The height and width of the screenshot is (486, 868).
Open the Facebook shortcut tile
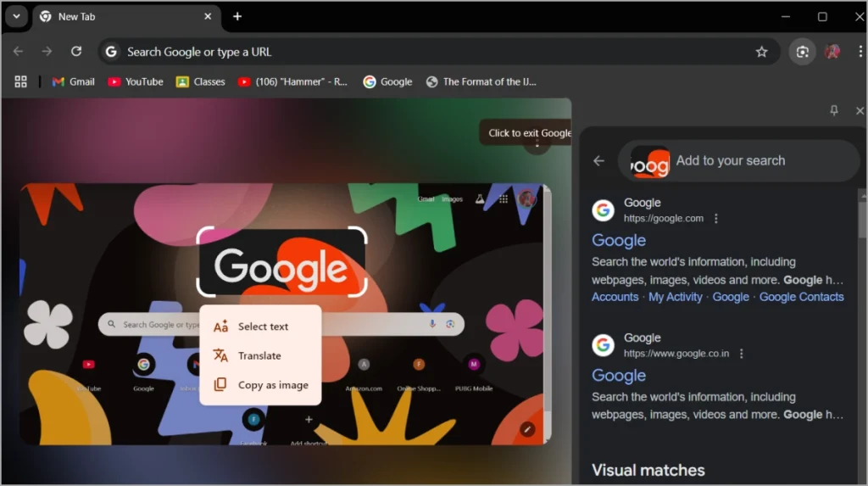pos(253,427)
